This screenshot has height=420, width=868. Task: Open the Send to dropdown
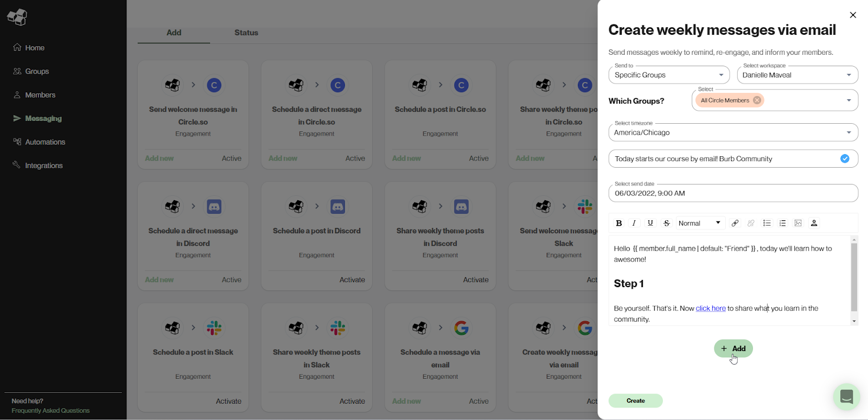(668, 75)
